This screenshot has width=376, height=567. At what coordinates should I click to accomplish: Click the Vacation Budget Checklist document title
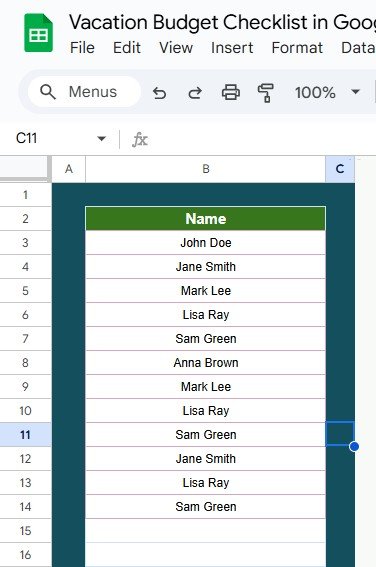click(222, 22)
